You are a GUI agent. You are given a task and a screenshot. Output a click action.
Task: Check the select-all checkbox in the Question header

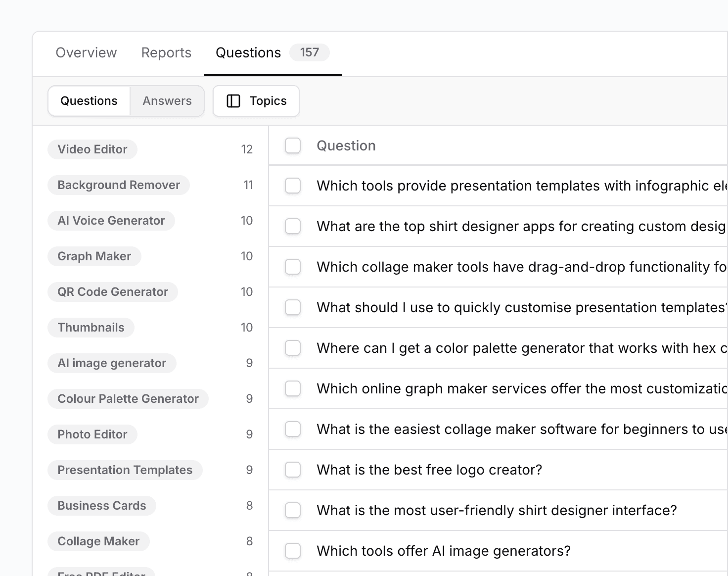(x=293, y=146)
